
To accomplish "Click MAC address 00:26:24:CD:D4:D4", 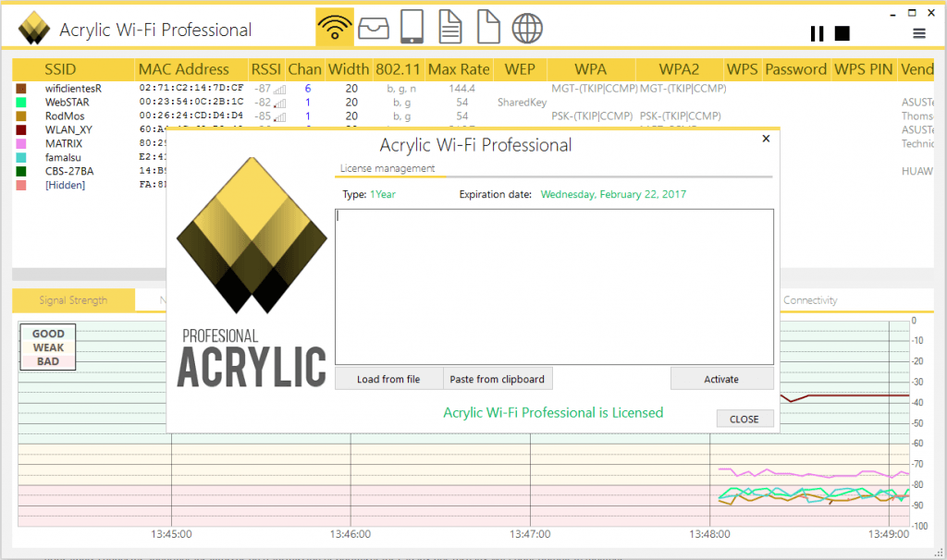I will 191,116.
